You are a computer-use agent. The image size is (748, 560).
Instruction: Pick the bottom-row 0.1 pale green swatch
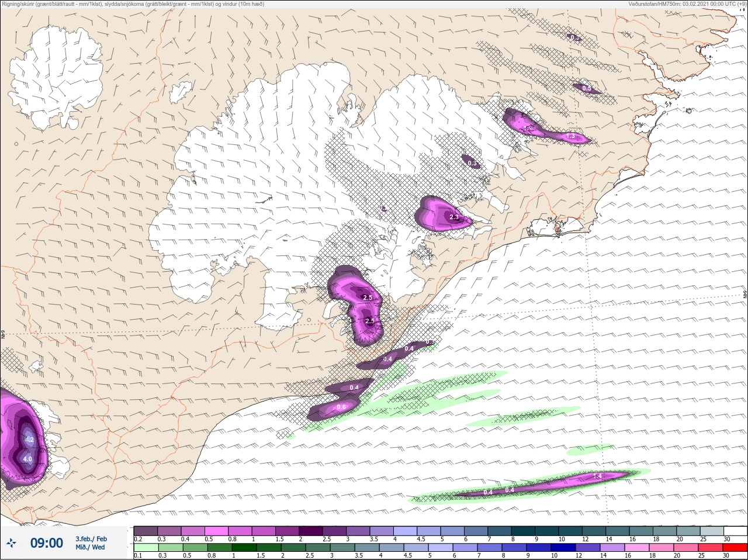tap(146, 548)
